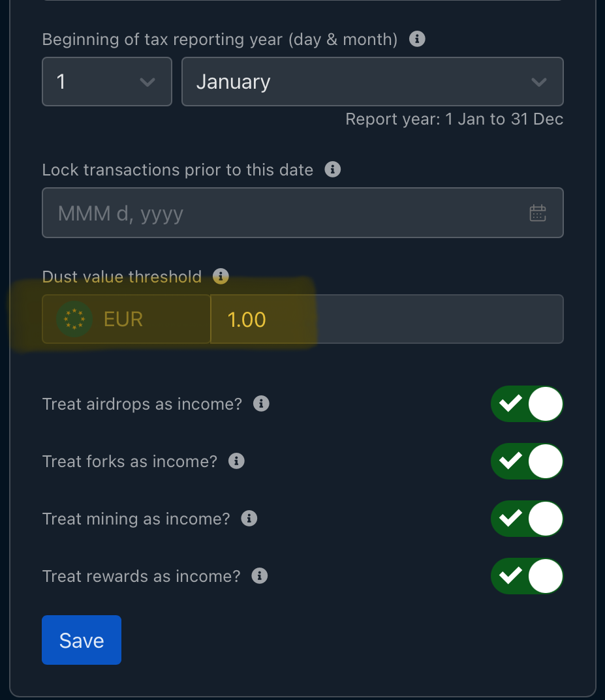Click info icon next to Treat mining

pyautogui.click(x=249, y=518)
